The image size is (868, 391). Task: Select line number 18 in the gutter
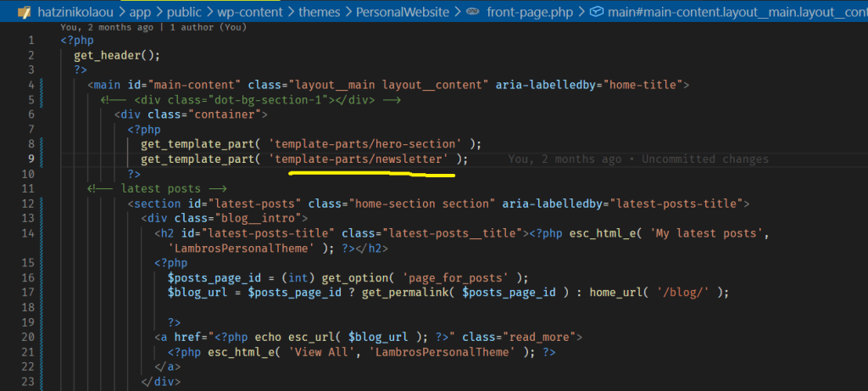click(28, 307)
